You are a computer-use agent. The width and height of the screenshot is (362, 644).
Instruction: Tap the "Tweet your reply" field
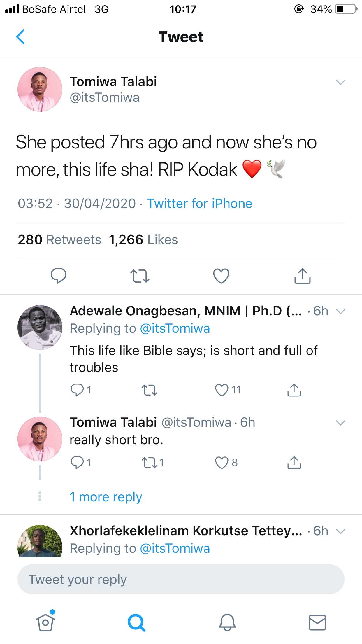coord(181,579)
